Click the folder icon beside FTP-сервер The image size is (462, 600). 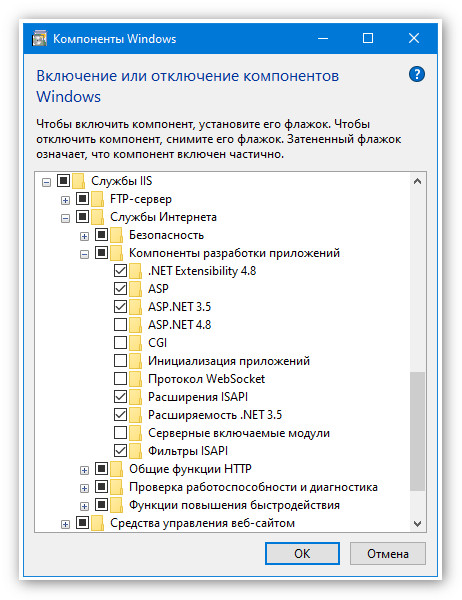tap(98, 199)
